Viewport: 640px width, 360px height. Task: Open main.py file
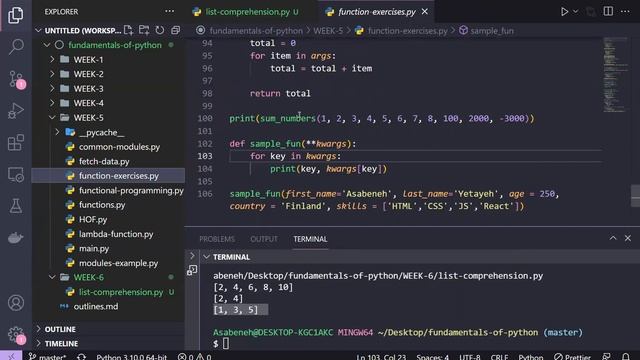pos(93,249)
